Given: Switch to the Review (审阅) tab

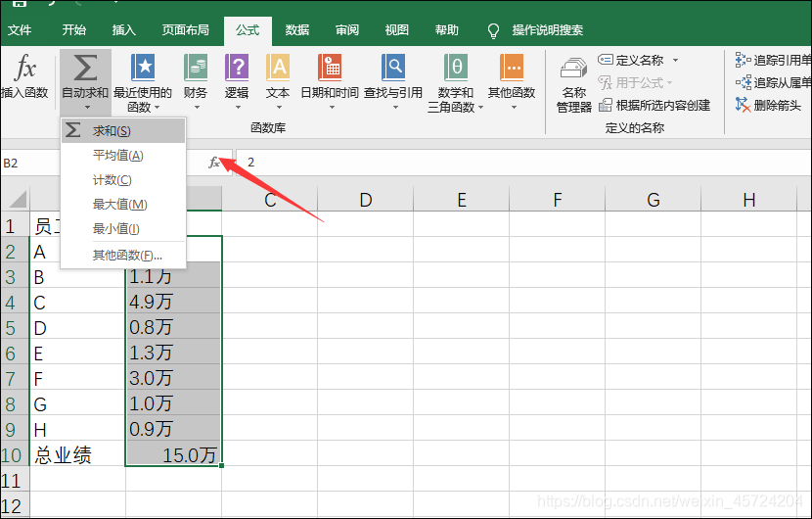Looking at the screenshot, I should (347, 30).
